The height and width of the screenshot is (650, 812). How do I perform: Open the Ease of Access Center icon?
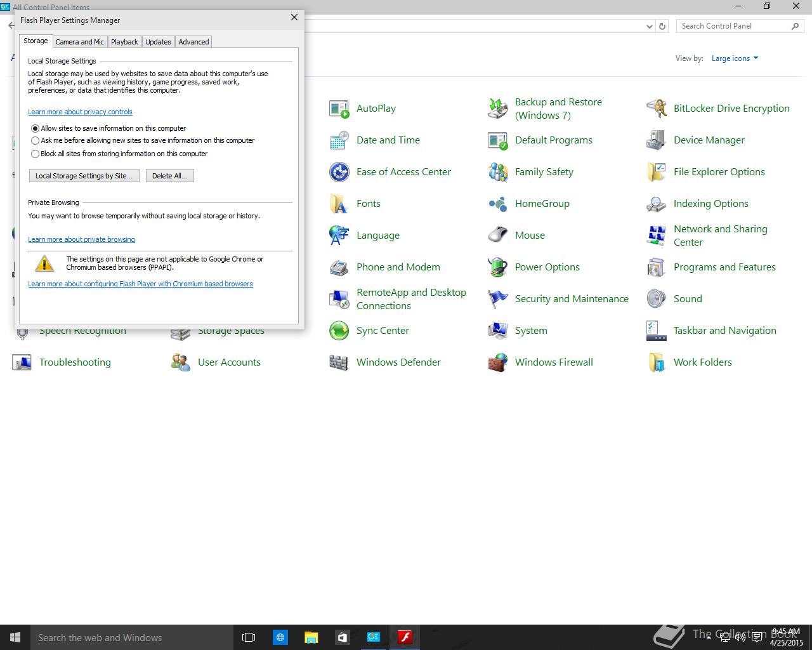point(339,172)
